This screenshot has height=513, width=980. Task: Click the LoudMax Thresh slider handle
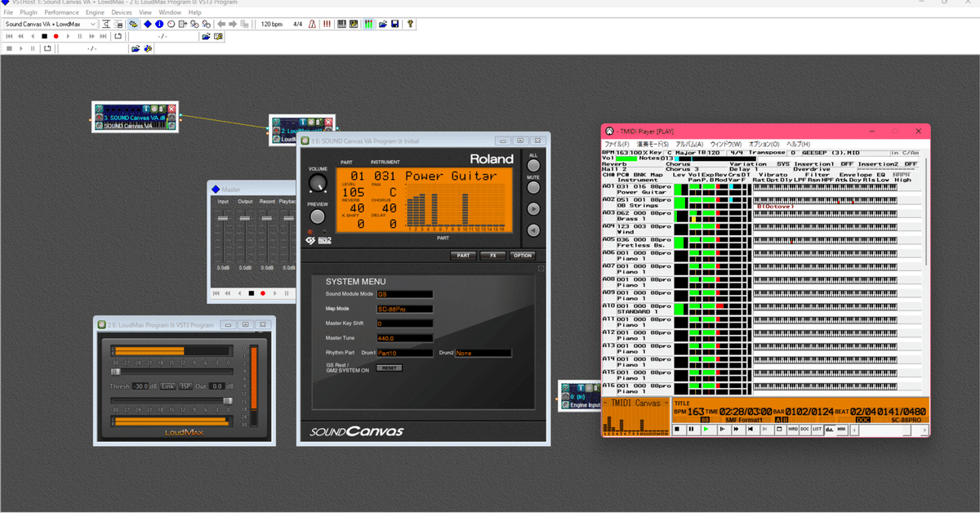116,372
